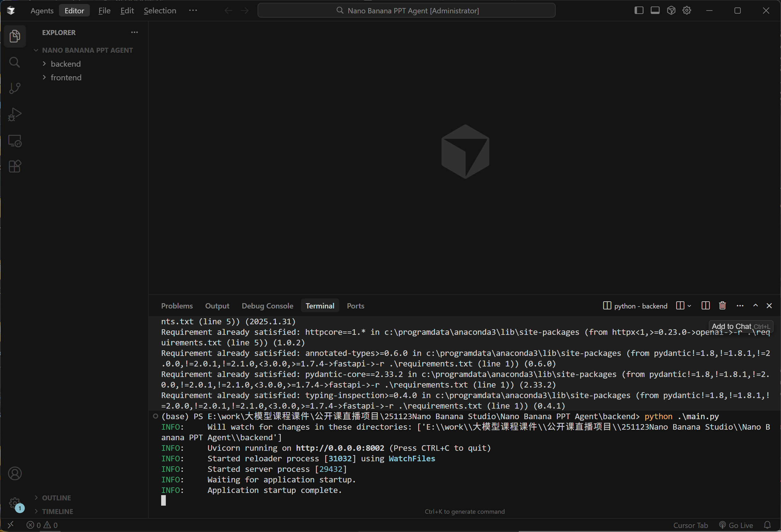Click the python .\main.py command text
Screen dimensions: 781x532
pos(682,416)
